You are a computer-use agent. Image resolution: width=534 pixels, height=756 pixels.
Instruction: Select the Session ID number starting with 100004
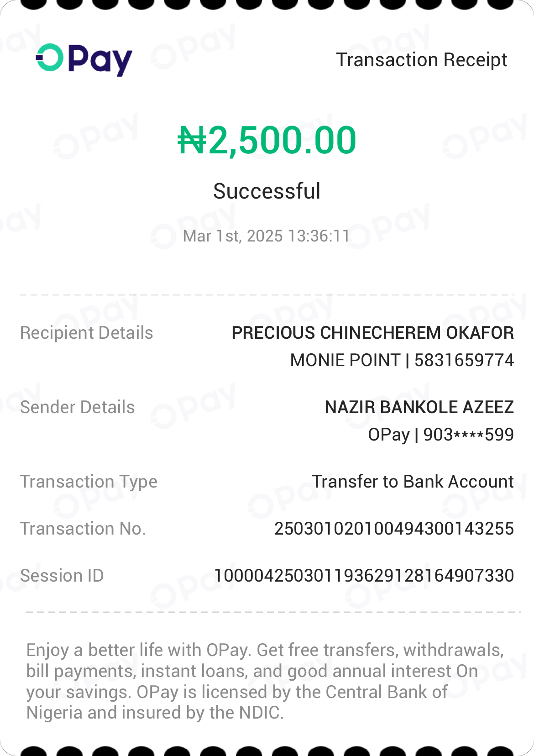364,576
